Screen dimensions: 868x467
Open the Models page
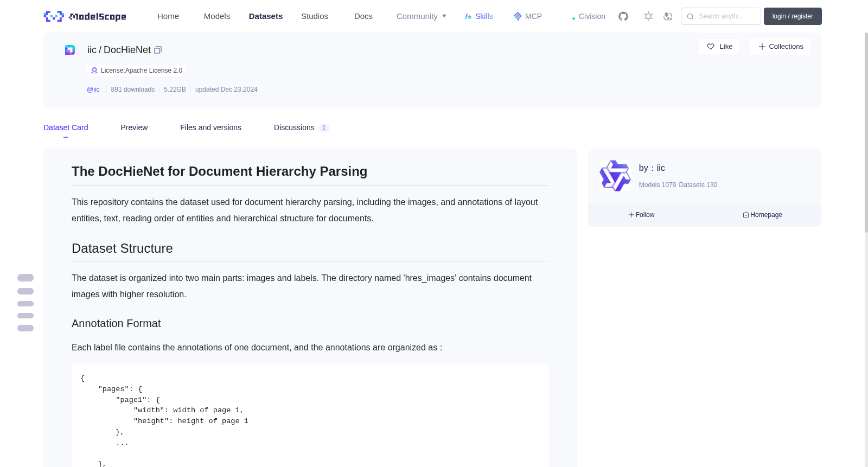point(217,16)
